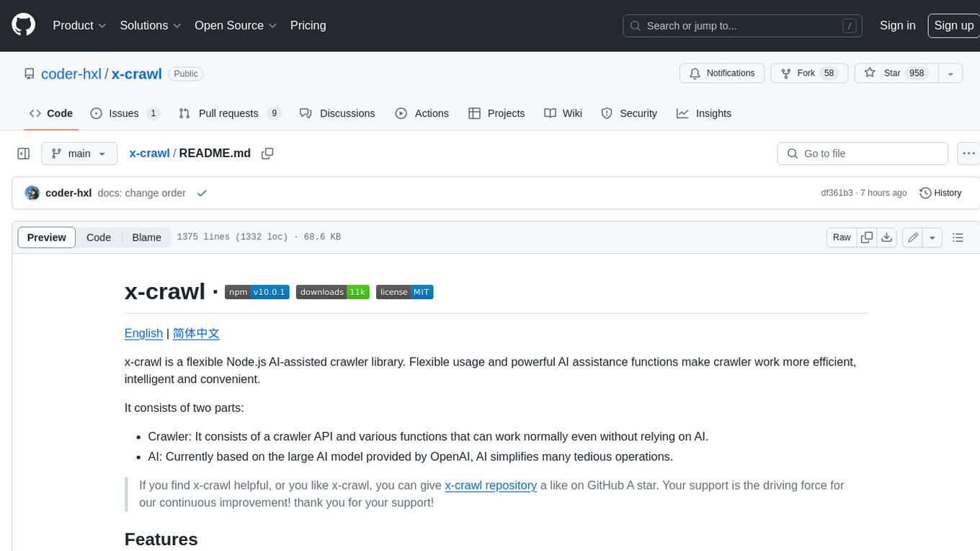The height and width of the screenshot is (551, 980).
Task: Navigate to x-crawl root breadcrumb
Action: coord(149,153)
